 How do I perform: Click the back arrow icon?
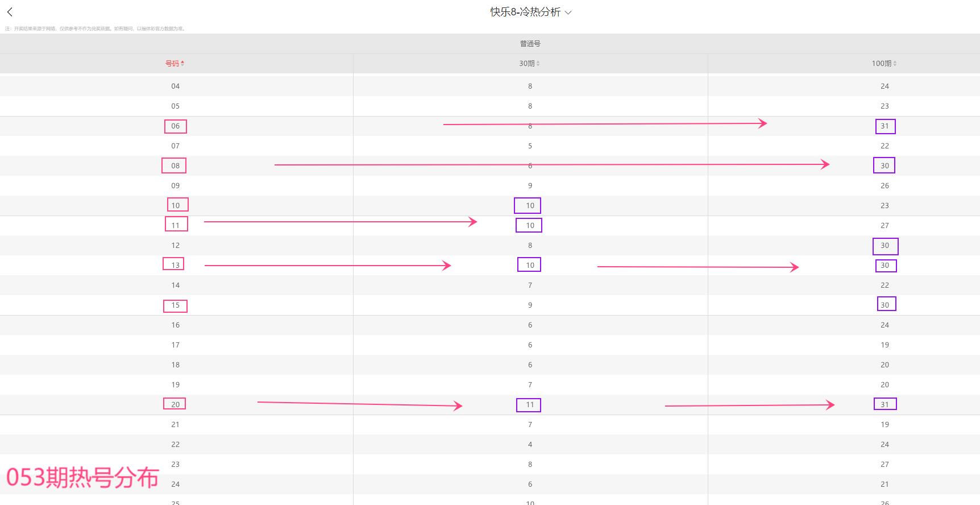[10, 12]
